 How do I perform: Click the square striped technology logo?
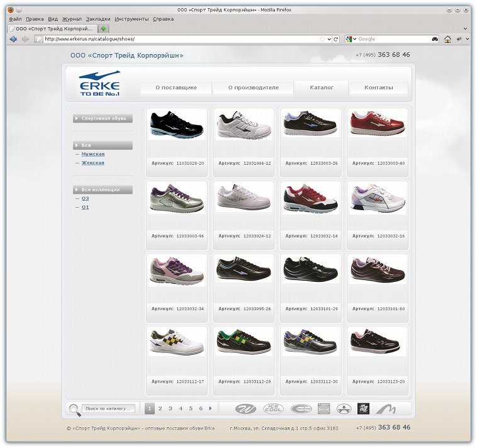[x=323, y=409]
